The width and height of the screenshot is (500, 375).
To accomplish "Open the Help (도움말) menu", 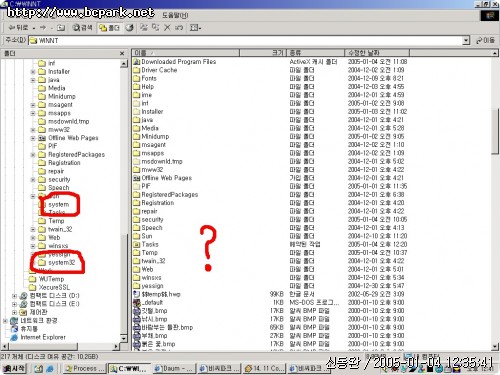I will point(175,15).
